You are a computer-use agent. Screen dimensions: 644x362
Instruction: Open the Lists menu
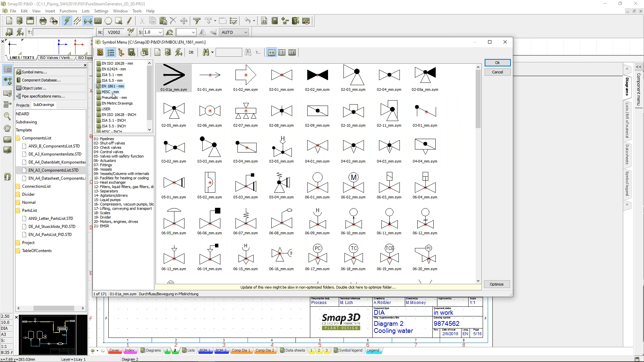[86, 11]
